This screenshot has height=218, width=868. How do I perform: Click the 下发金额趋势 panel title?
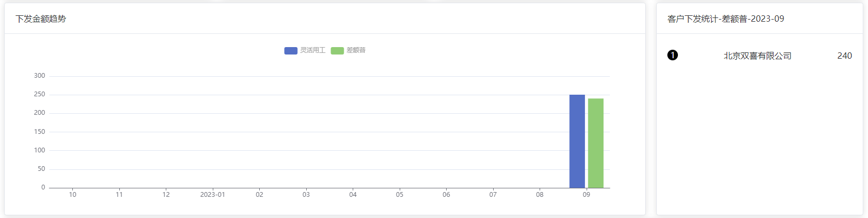pyautogui.click(x=41, y=19)
